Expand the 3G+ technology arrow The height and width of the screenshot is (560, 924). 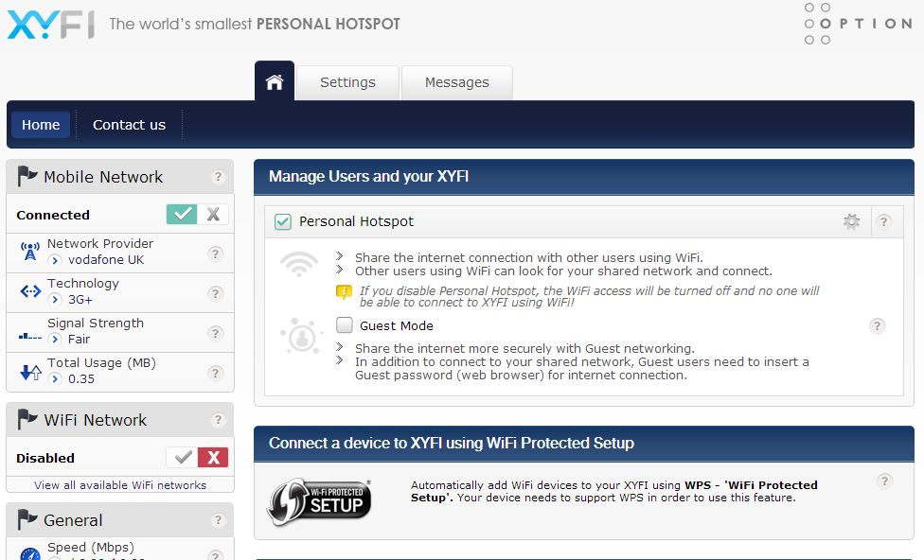point(55,299)
